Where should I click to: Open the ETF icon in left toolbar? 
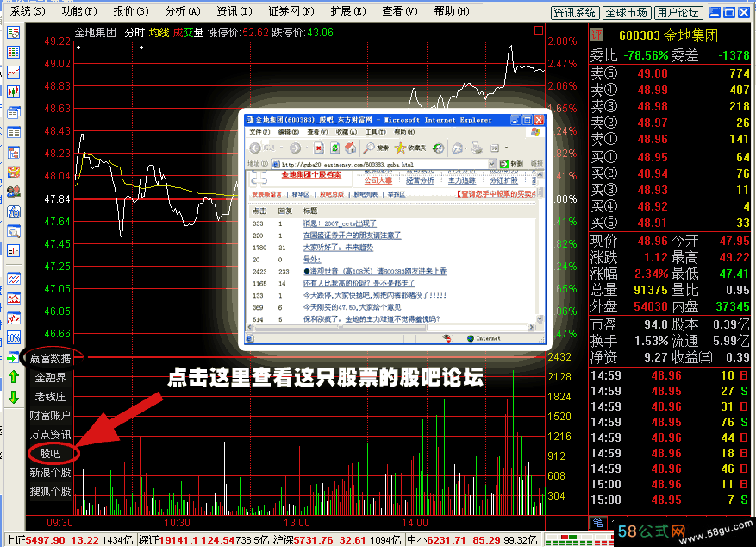(13, 251)
